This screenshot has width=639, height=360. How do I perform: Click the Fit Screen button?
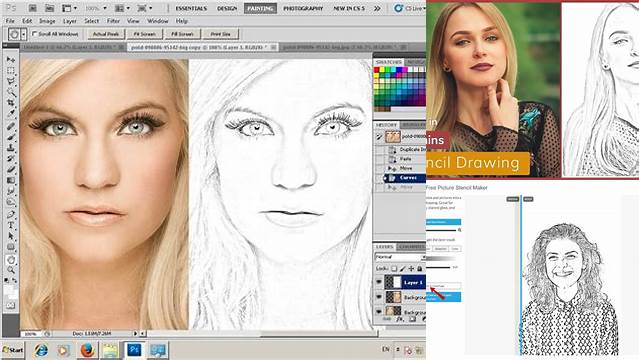(144, 34)
